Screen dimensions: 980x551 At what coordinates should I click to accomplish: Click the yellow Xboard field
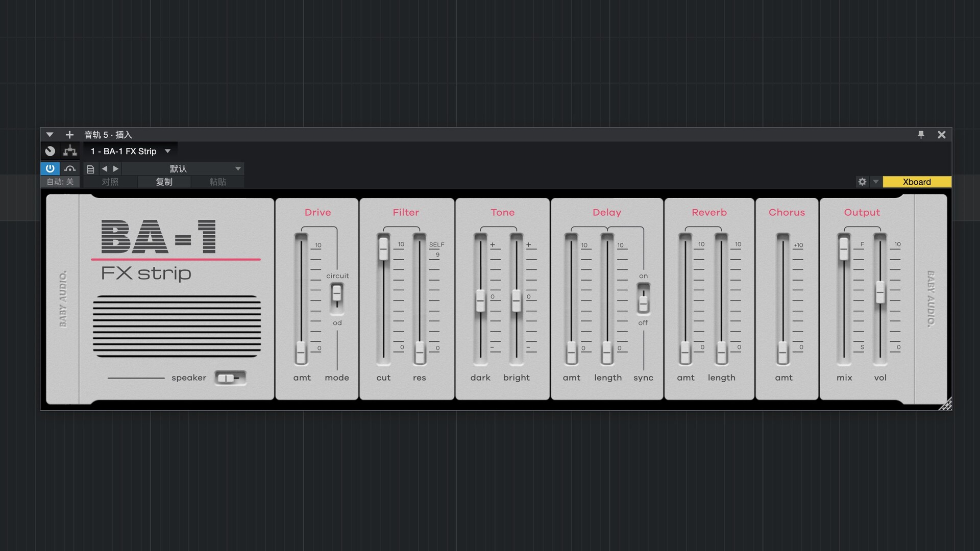click(x=916, y=182)
